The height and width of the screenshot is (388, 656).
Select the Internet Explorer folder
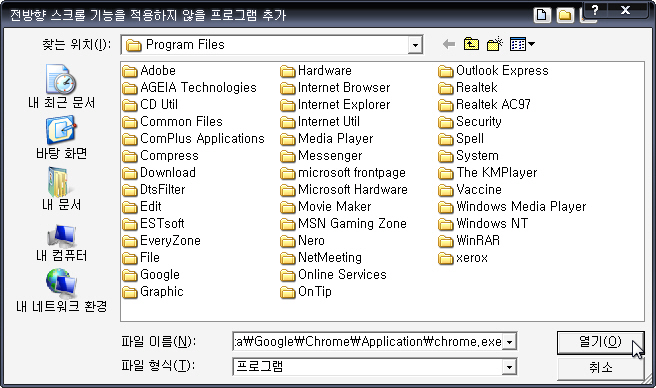335,105
